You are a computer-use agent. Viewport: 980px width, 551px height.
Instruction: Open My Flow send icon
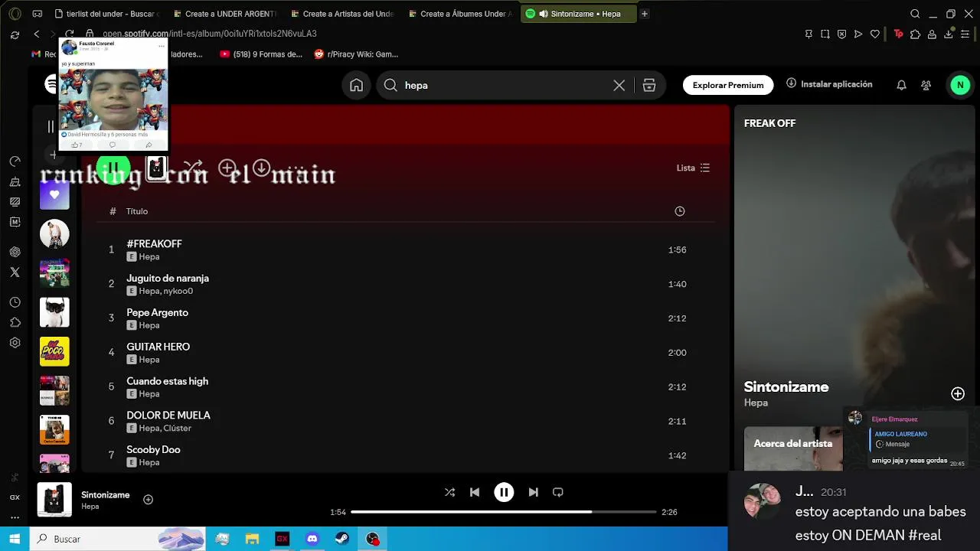(858, 34)
